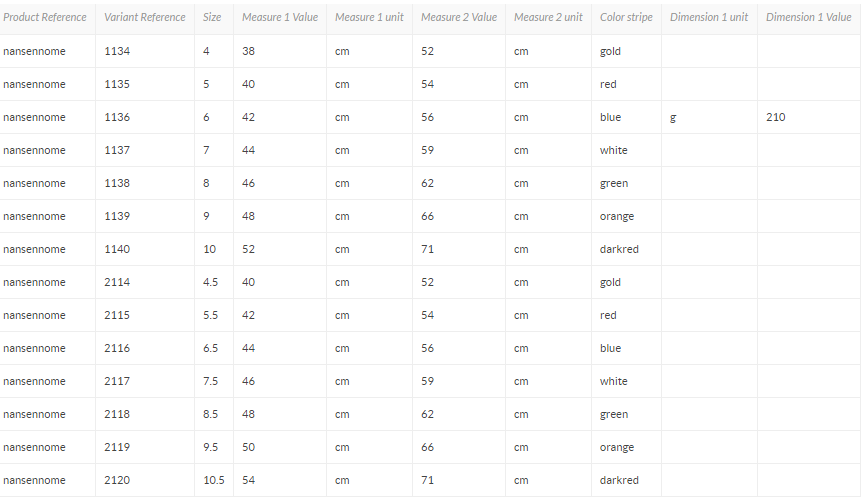
Task: Click the Dimension 1 Value cell 210
Action: [776, 117]
